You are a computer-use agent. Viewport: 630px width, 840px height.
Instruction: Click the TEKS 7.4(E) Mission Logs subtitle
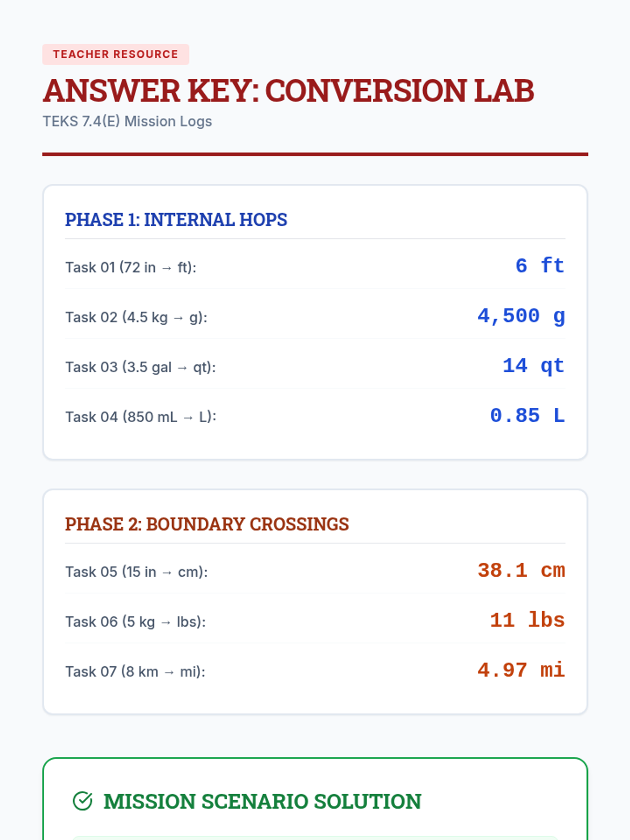pyautogui.click(x=127, y=121)
